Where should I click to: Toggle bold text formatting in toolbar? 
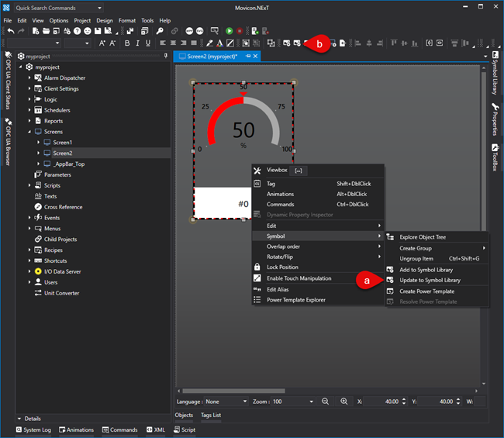coord(126,43)
